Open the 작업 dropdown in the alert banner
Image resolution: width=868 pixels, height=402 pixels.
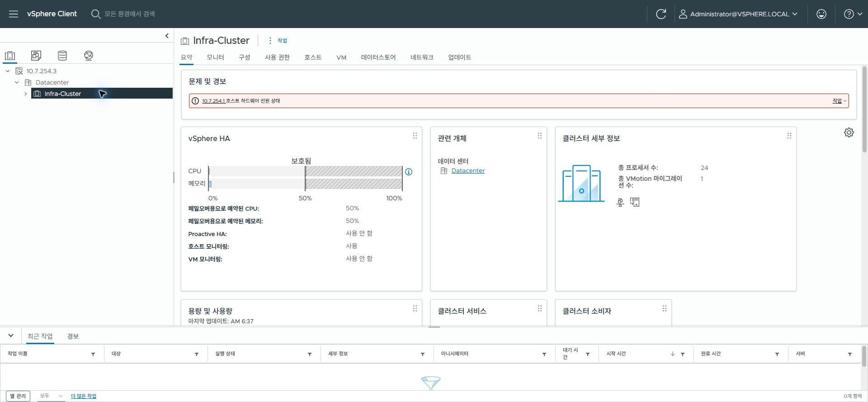pos(840,101)
